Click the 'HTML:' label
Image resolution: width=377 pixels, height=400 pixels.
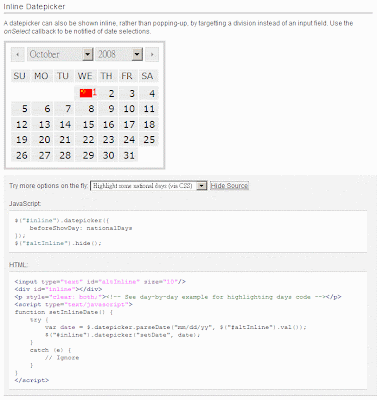point(19,265)
